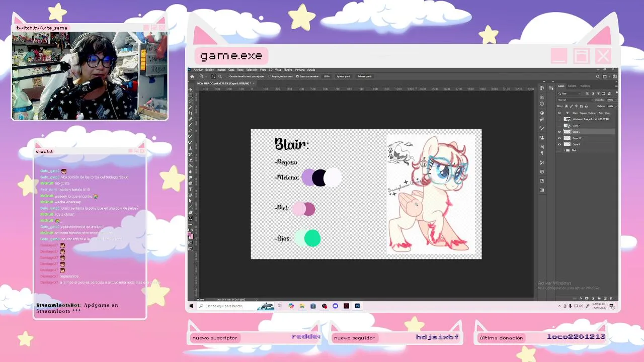Choose the Zoom In magnifier option
Viewport: 644px width, 362px height.
213,76
